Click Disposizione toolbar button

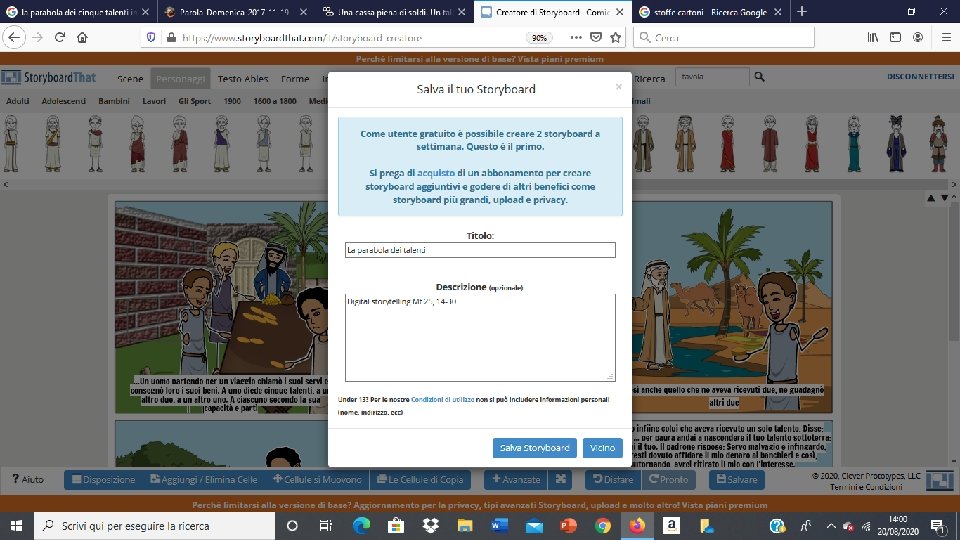[103, 479]
